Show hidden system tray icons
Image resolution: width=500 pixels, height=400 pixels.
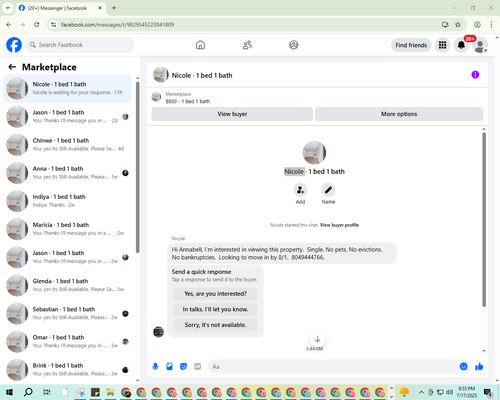[421, 392]
